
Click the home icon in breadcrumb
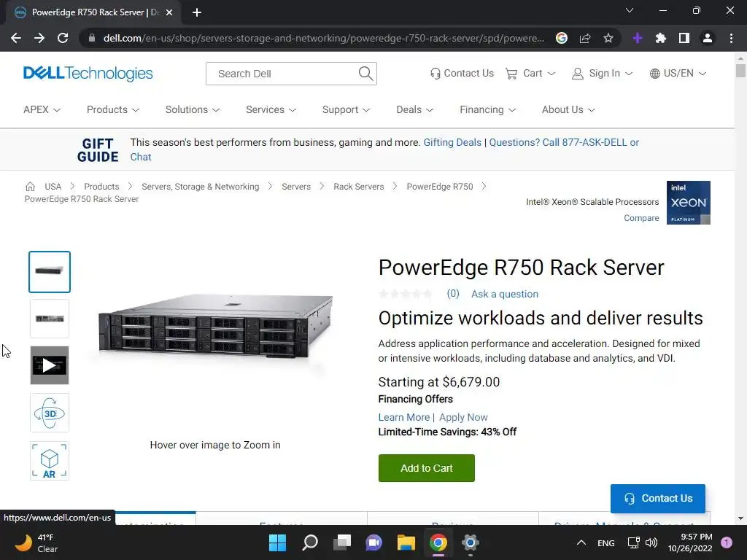pyautogui.click(x=30, y=186)
